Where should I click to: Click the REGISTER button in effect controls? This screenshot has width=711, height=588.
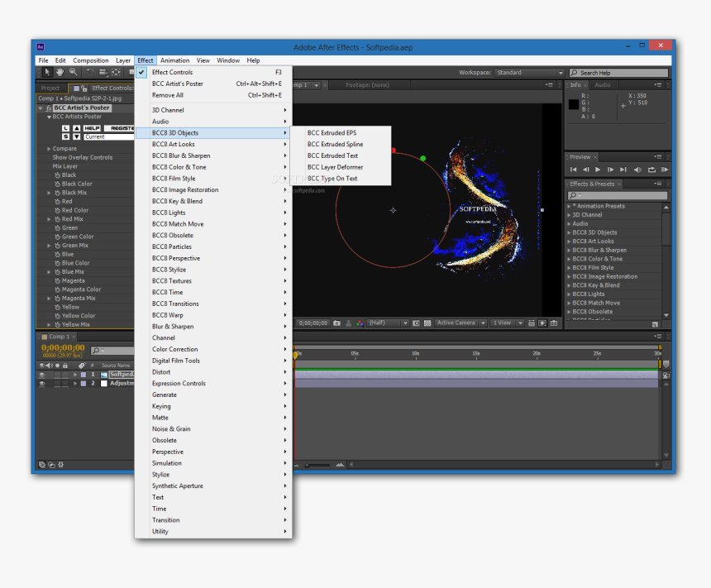tap(119, 128)
